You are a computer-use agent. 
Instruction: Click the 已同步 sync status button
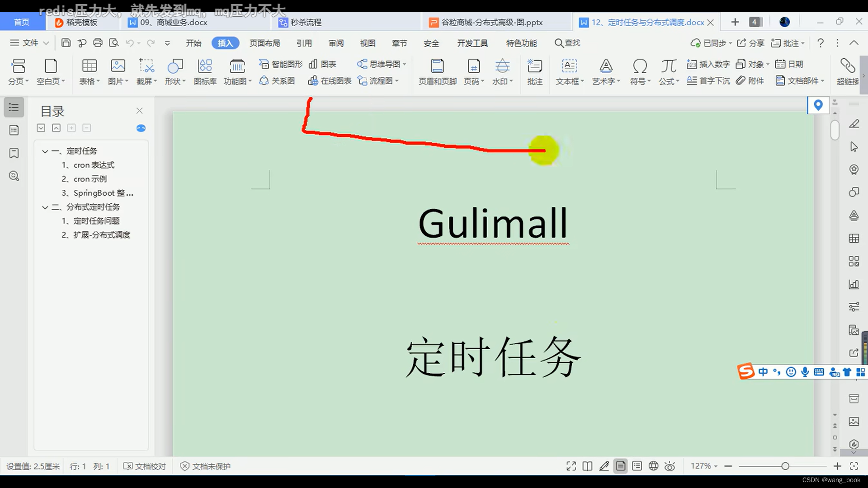tap(711, 43)
